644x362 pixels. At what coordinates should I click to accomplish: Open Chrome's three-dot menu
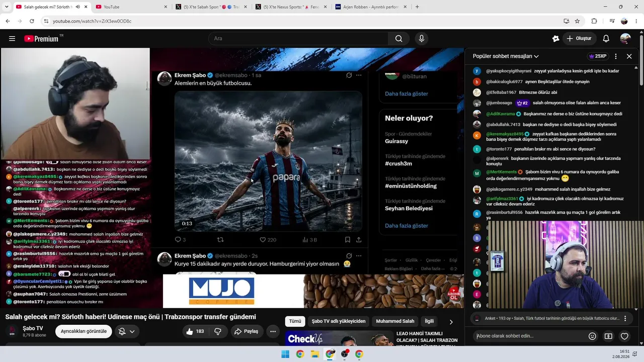636,21
